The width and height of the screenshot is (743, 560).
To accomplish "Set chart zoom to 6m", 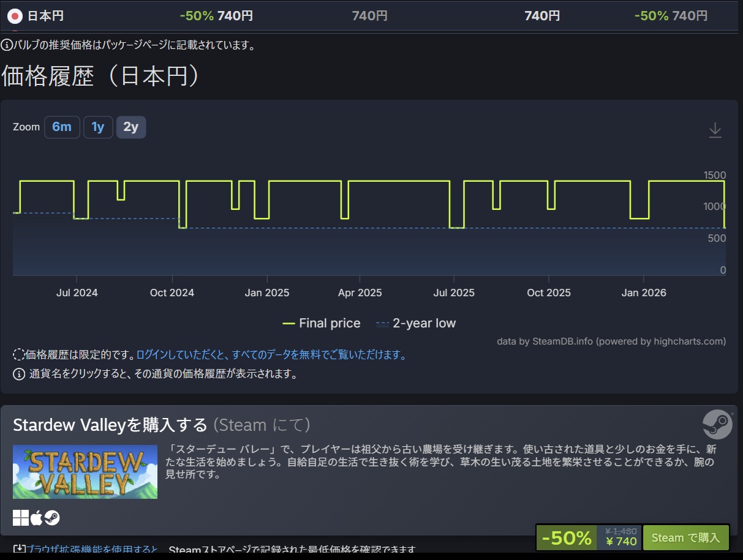I will 62,127.
